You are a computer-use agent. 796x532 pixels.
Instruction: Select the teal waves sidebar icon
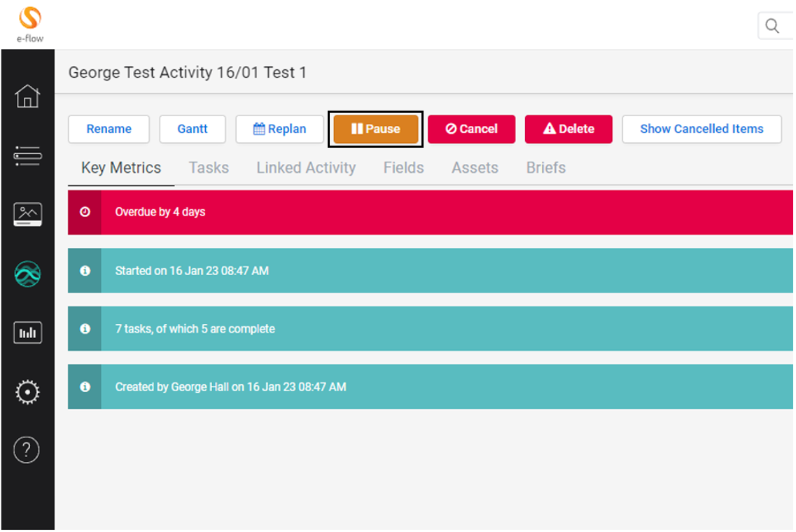[28, 274]
